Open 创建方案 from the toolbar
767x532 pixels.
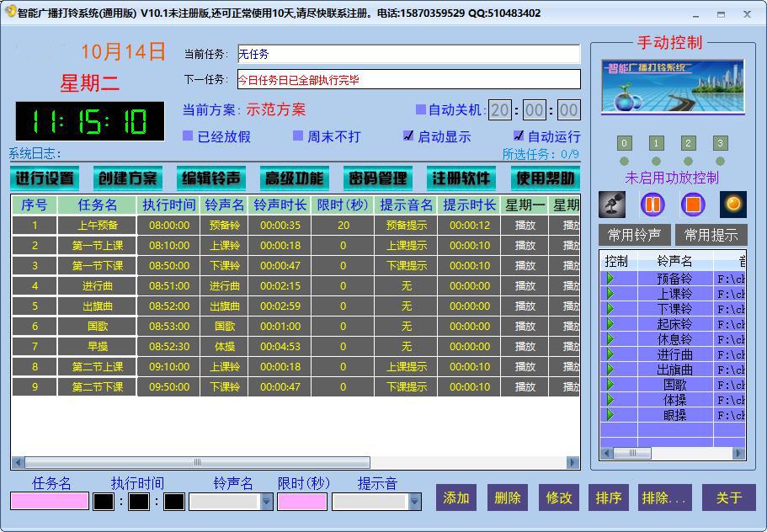pyautogui.click(x=128, y=178)
